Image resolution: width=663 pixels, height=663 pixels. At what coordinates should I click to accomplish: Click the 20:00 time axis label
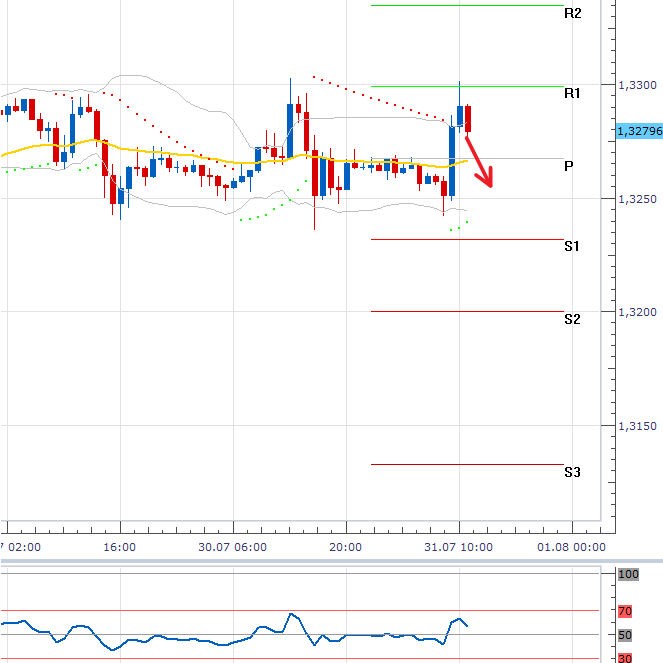coord(345,547)
